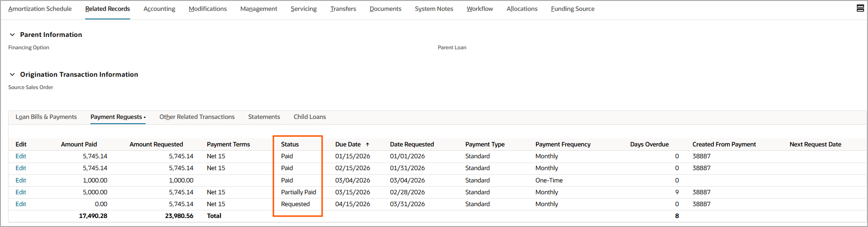Click the Amount Requested column header
This screenshot has height=227, width=868.
156,145
